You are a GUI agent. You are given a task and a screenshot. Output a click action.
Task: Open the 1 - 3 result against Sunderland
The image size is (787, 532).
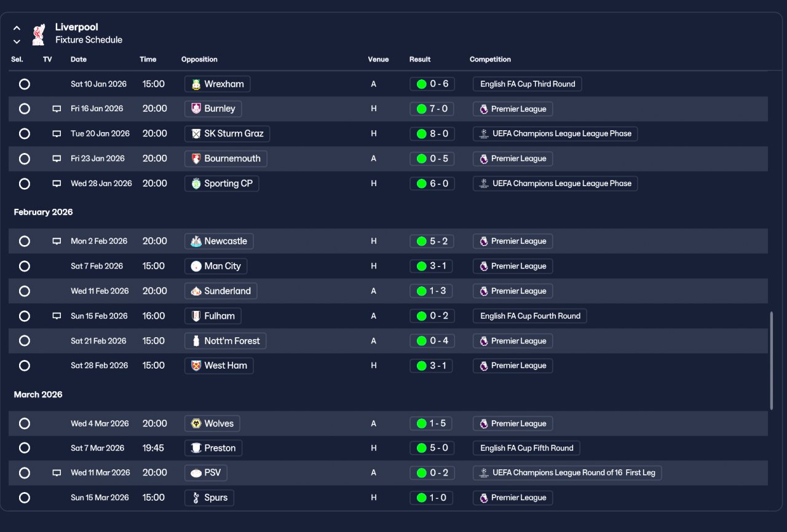pyautogui.click(x=432, y=291)
